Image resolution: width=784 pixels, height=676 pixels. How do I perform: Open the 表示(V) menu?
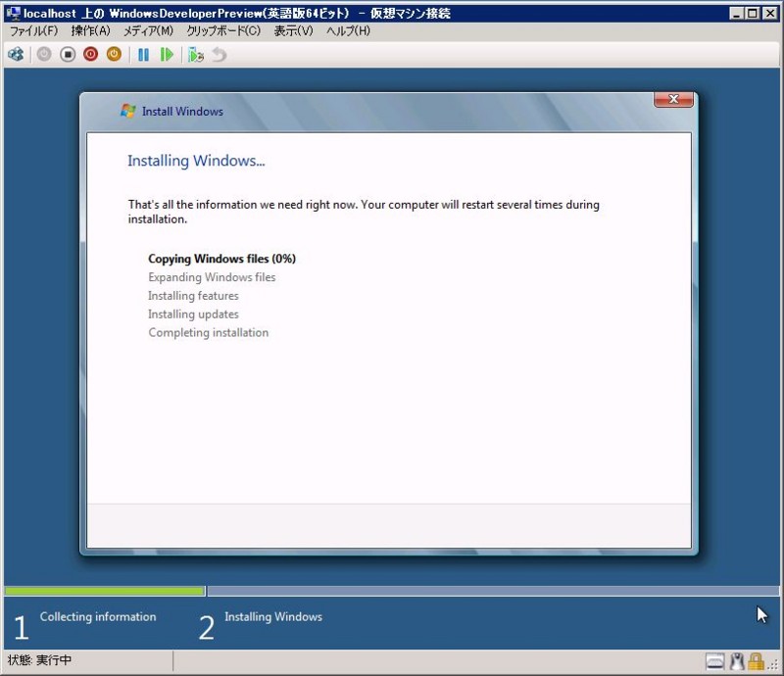point(293,31)
